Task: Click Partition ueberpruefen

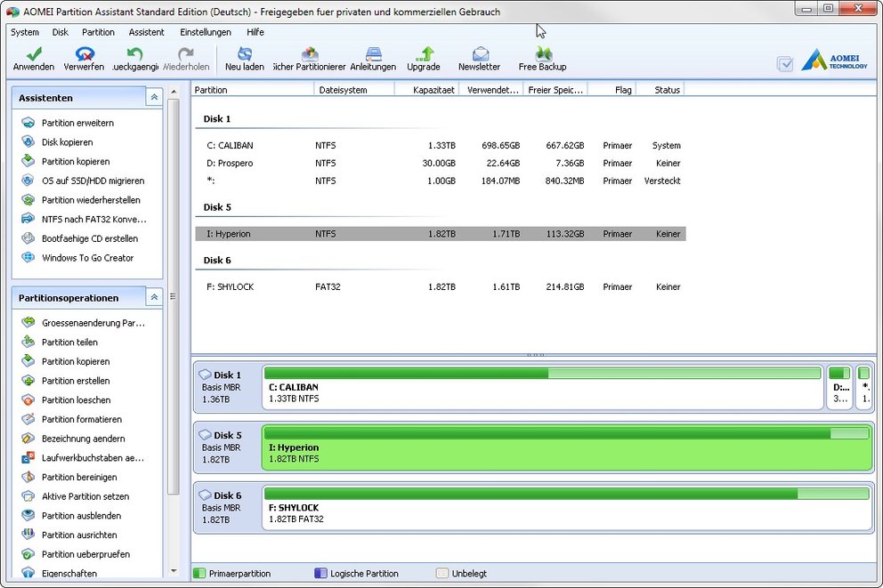Action: (x=85, y=553)
